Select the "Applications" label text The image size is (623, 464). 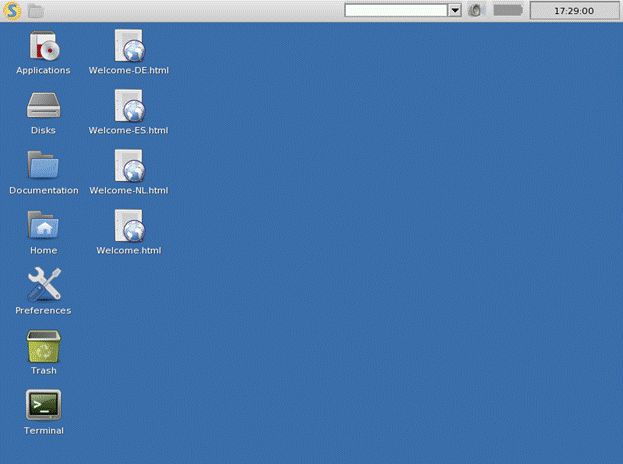[43, 70]
